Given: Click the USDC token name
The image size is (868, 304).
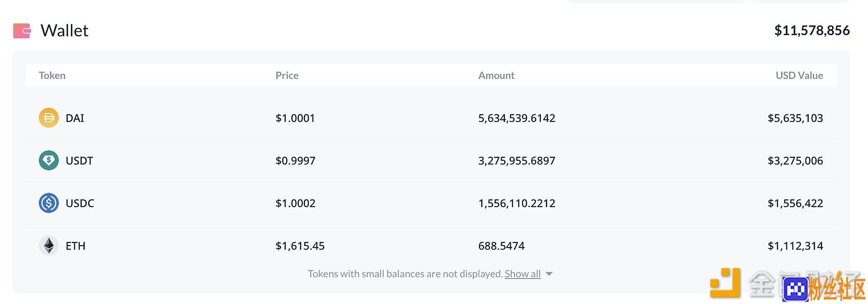Looking at the screenshot, I should (x=80, y=203).
